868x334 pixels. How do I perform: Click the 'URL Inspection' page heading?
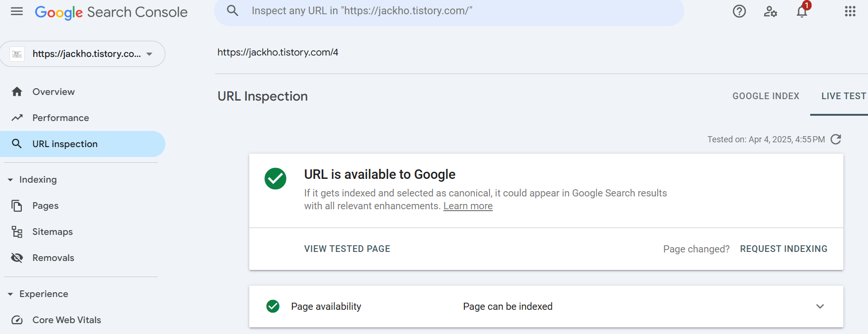click(x=262, y=96)
